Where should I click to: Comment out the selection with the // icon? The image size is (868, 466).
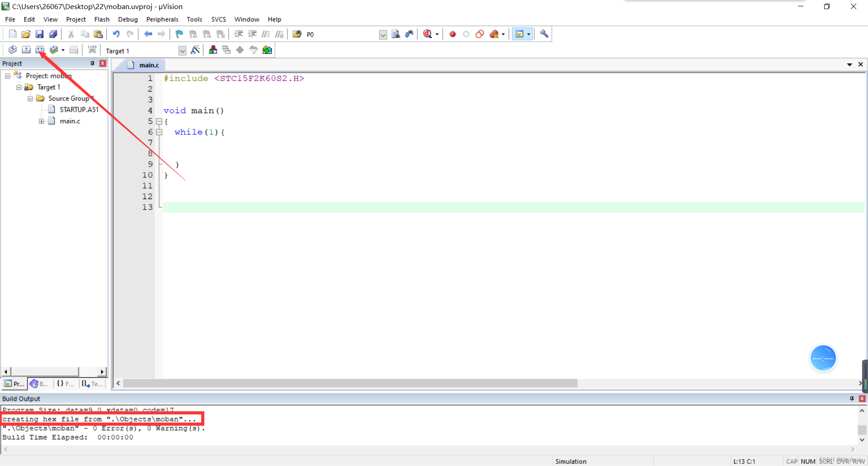[266, 34]
